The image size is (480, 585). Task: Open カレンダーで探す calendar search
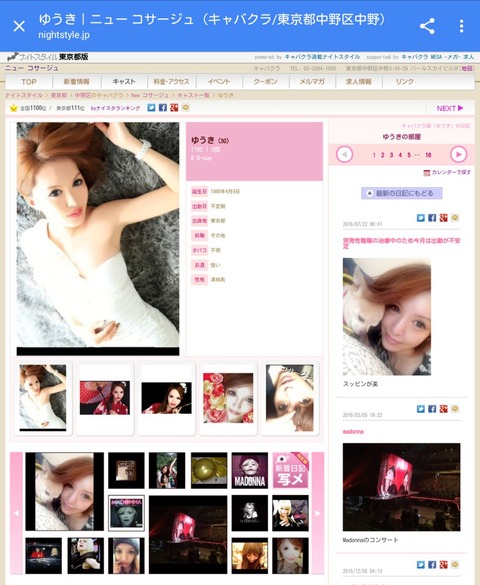447,173
